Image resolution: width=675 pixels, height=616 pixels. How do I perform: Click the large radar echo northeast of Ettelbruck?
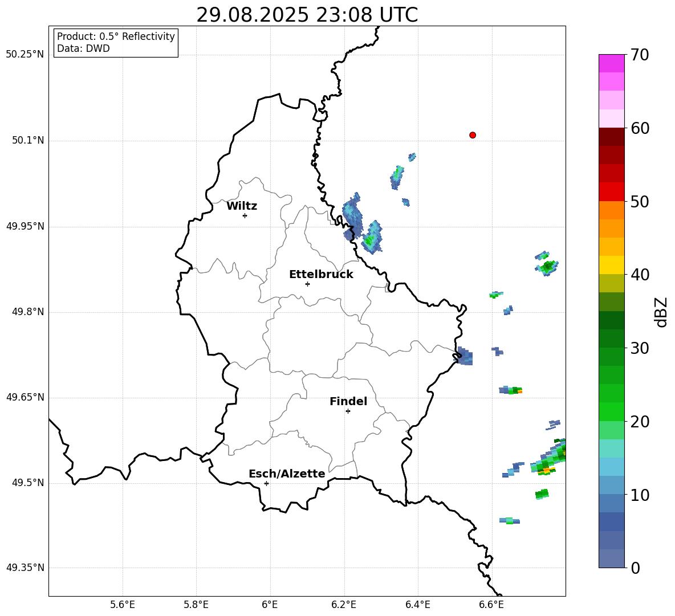coord(353,216)
